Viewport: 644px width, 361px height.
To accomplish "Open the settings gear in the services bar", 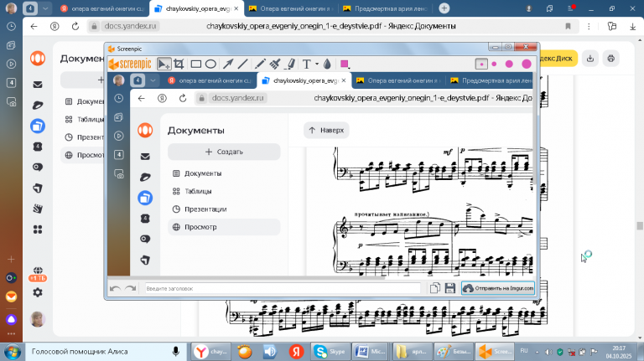I will [38, 292].
